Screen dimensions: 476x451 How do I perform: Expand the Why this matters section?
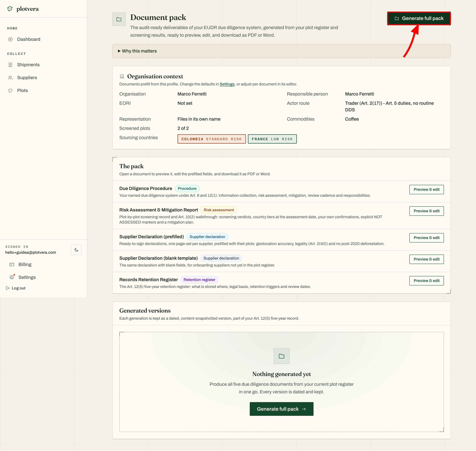pos(281,51)
